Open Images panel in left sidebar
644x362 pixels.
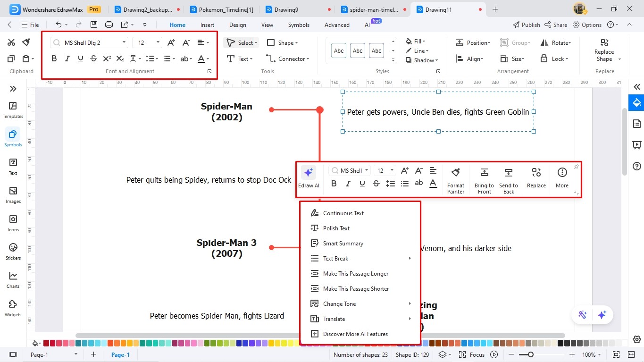point(13,195)
